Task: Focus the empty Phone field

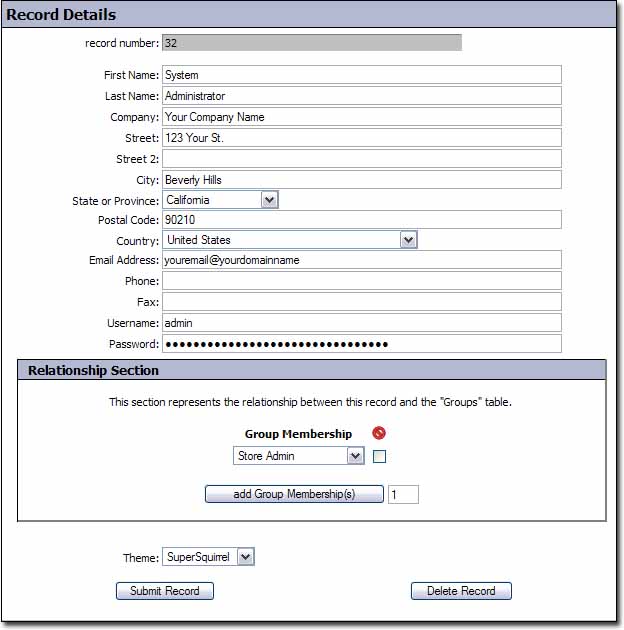Action: pyautogui.click(x=361, y=281)
